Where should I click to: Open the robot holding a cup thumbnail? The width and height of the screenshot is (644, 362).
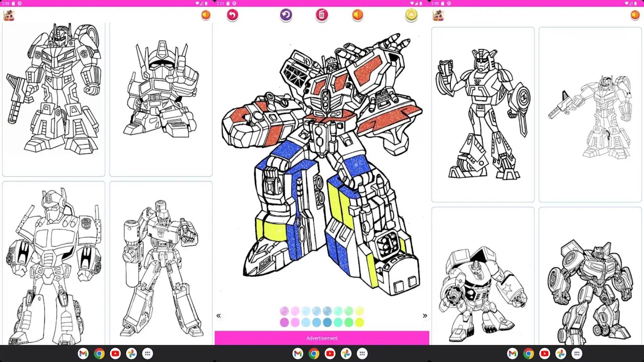click(483, 115)
